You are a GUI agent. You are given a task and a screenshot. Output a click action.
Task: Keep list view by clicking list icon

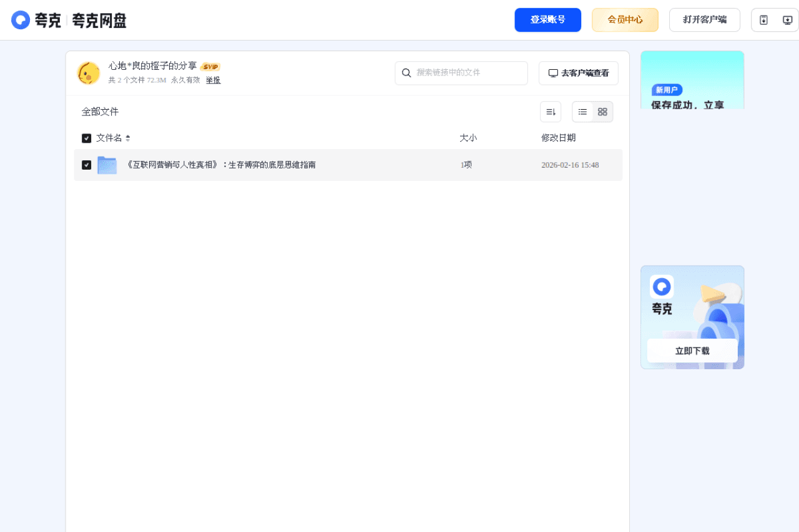pyautogui.click(x=582, y=111)
